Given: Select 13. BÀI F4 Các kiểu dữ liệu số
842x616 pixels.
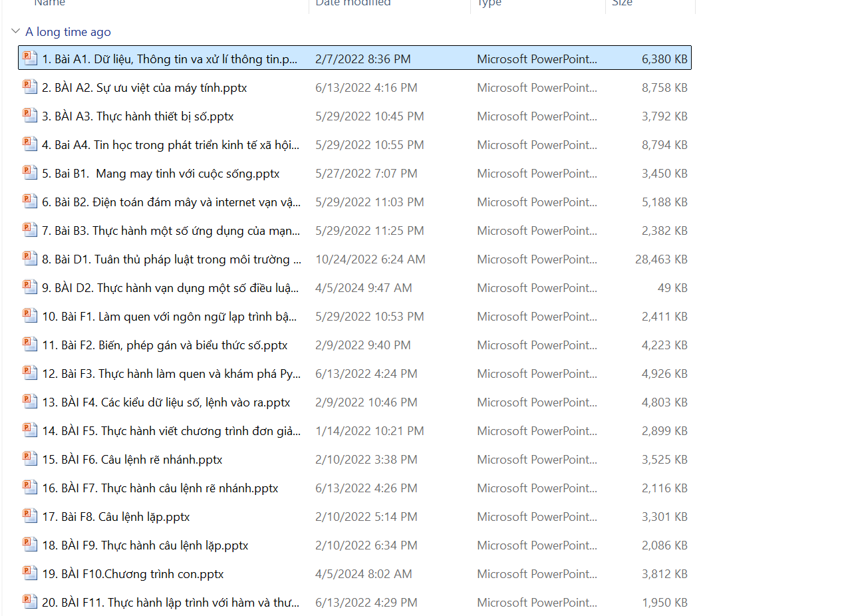Looking at the screenshot, I should [x=166, y=402].
